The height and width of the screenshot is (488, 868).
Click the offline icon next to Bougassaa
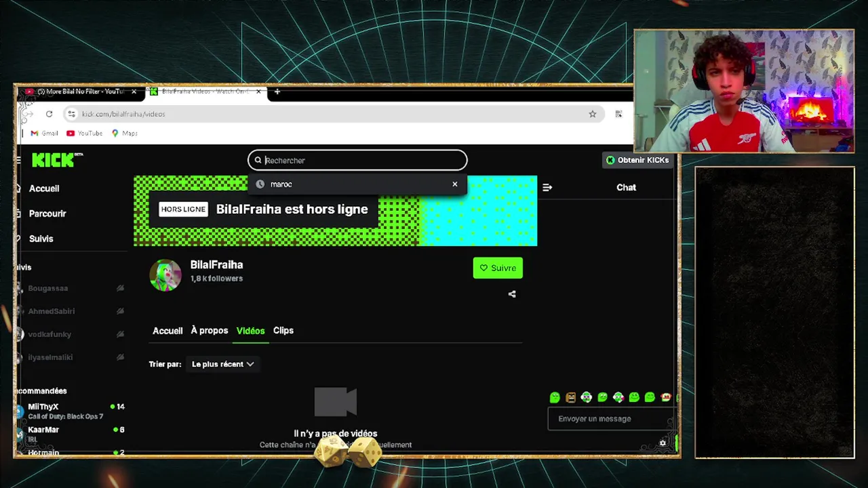120,288
